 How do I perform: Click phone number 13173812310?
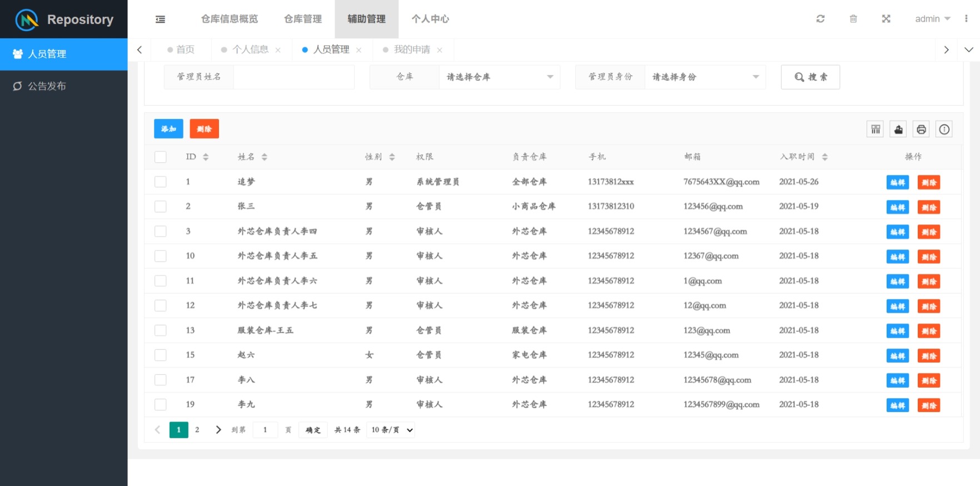[611, 207]
